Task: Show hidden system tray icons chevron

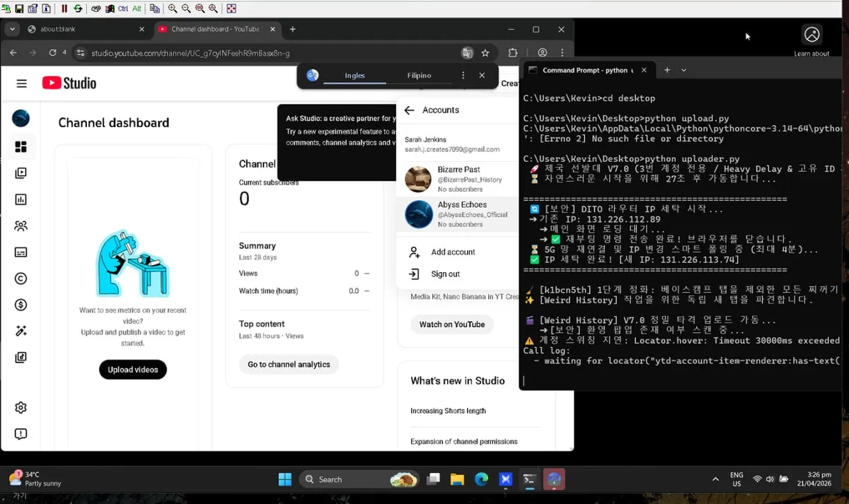Action: pos(715,479)
